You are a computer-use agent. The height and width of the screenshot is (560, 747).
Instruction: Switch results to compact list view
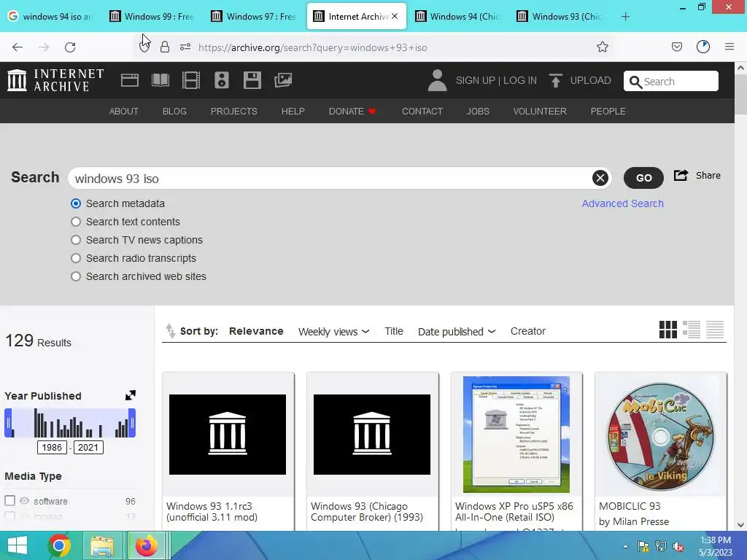tap(715, 330)
